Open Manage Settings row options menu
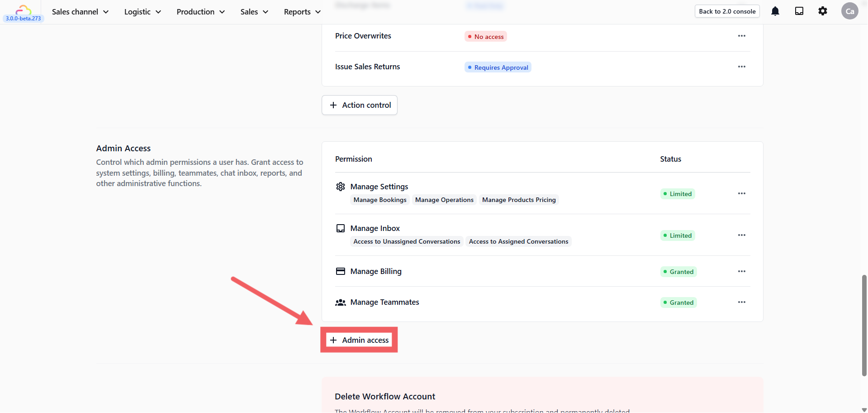 click(741, 193)
